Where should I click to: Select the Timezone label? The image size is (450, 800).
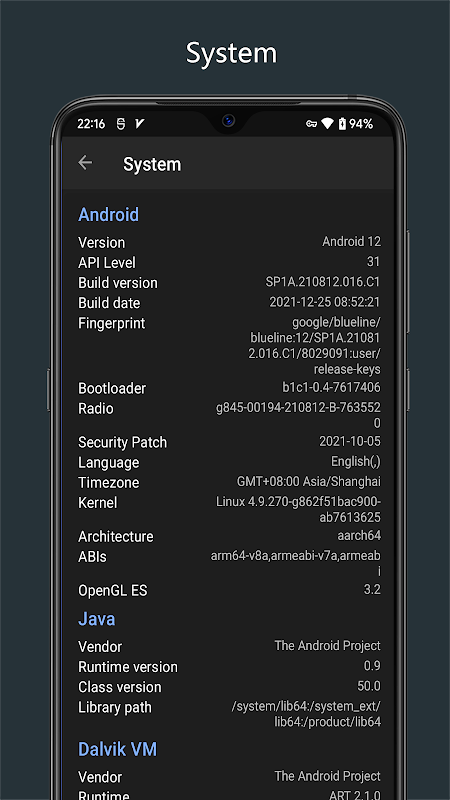(x=109, y=483)
